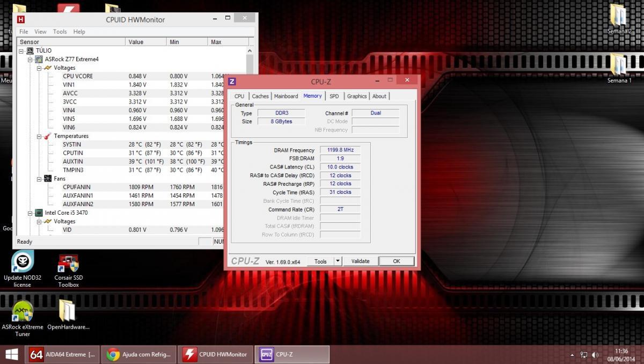The image size is (644, 364).
Task: Click the Sensor column header
Action: click(x=71, y=42)
